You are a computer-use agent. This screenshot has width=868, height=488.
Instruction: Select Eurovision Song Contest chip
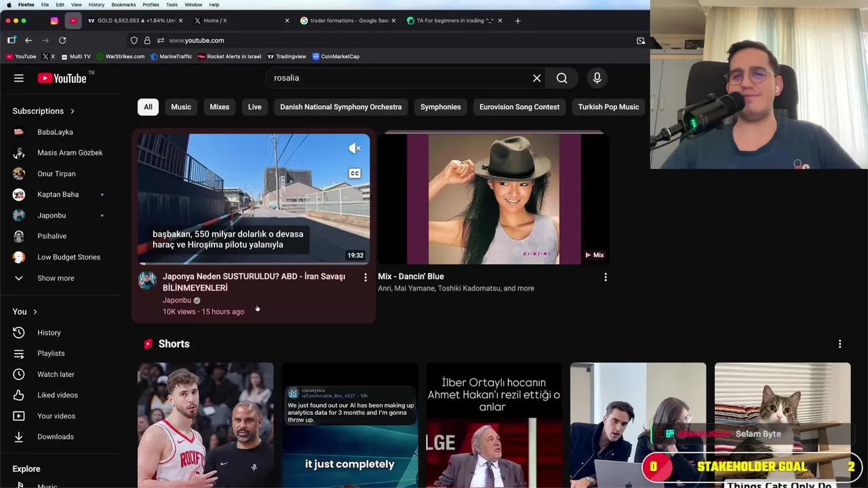tap(519, 107)
